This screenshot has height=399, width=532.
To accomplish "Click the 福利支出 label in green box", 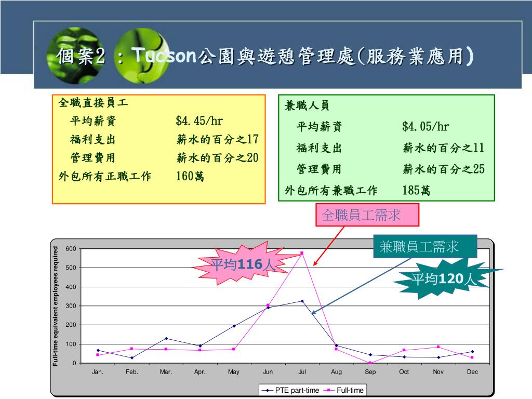I will (x=319, y=148).
